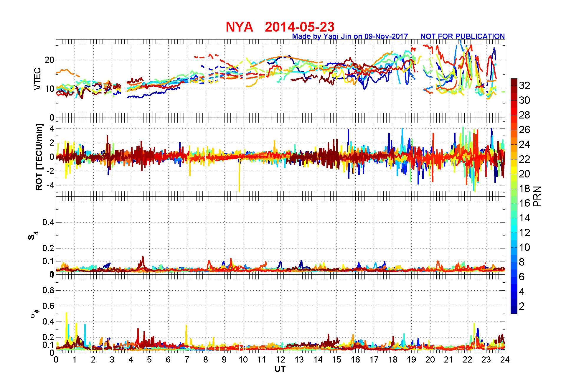
Task: Click the yellow section of the PRN colorbar
Action: (x=514, y=170)
